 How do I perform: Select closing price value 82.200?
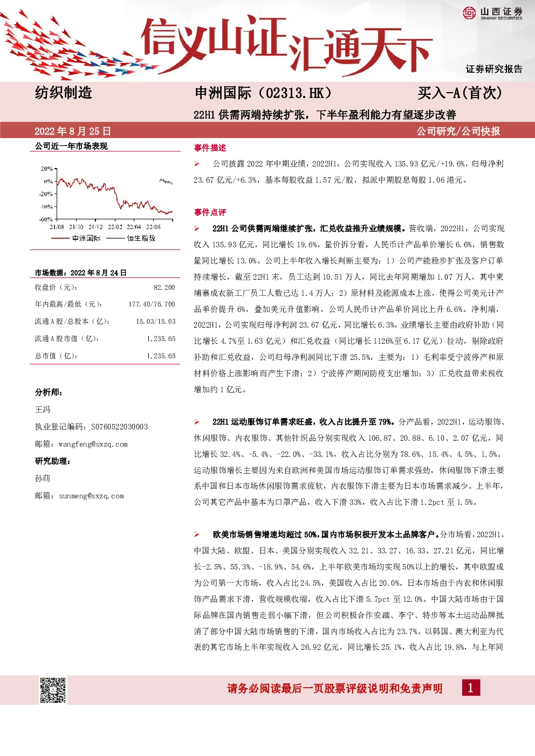pyautogui.click(x=164, y=288)
